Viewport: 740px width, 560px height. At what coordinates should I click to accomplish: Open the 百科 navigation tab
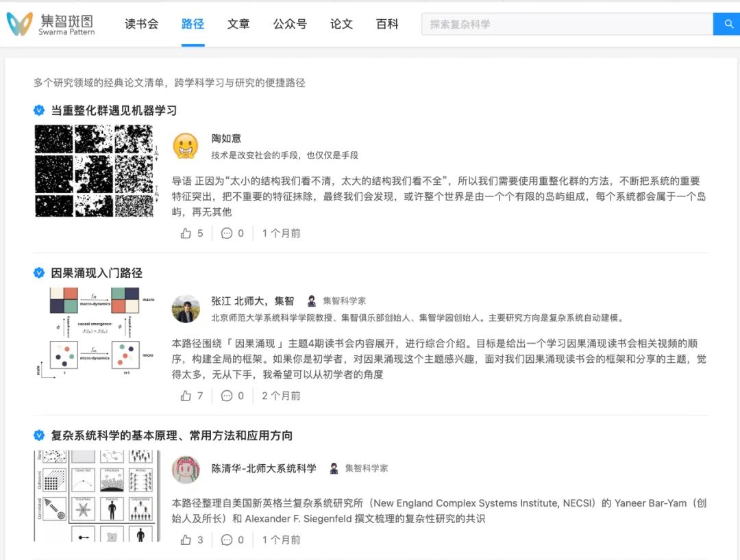(387, 24)
